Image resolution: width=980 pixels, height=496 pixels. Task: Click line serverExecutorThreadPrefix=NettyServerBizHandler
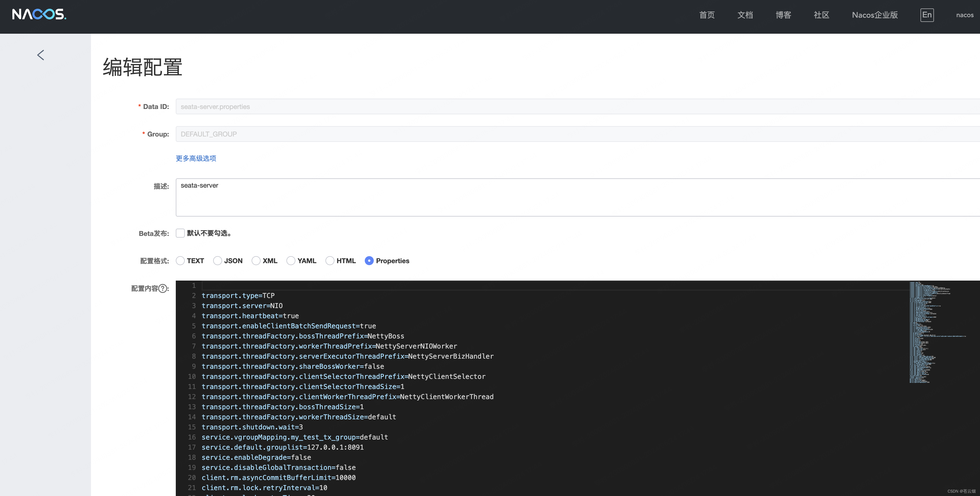[x=348, y=356]
